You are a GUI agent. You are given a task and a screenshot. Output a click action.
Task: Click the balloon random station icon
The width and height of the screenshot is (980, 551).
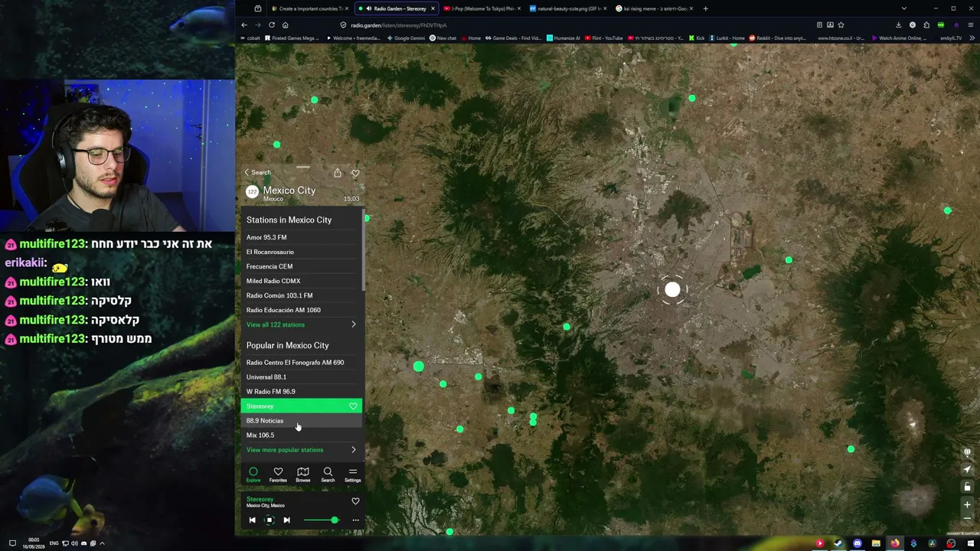point(967,452)
